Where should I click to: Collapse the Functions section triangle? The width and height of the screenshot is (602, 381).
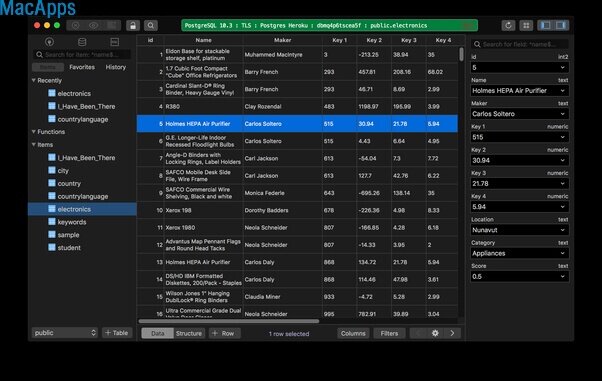click(33, 131)
